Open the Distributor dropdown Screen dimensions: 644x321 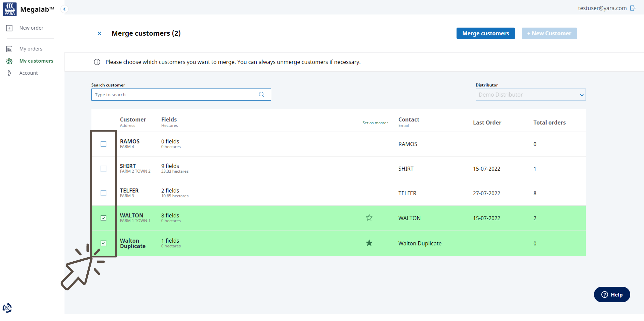click(530, 95)
